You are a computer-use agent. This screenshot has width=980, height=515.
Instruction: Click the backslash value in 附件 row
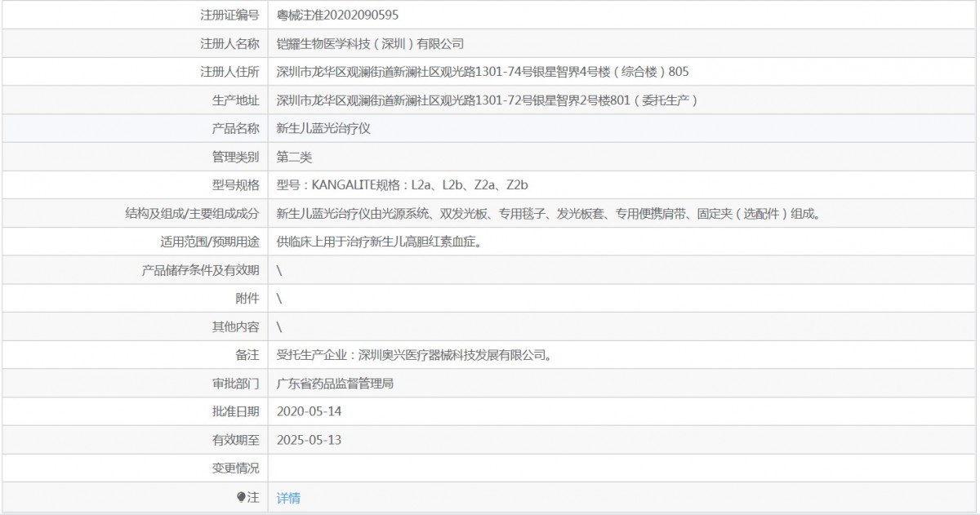(x=279, y=299)
